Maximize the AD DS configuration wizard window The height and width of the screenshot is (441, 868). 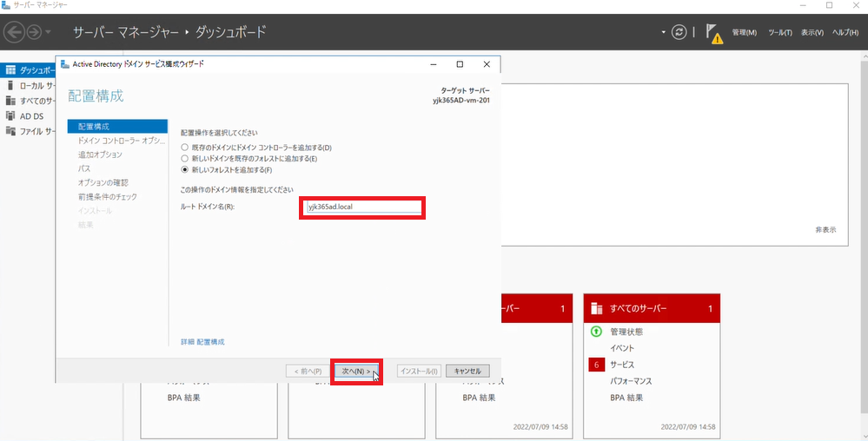click(x=460, y=64)
